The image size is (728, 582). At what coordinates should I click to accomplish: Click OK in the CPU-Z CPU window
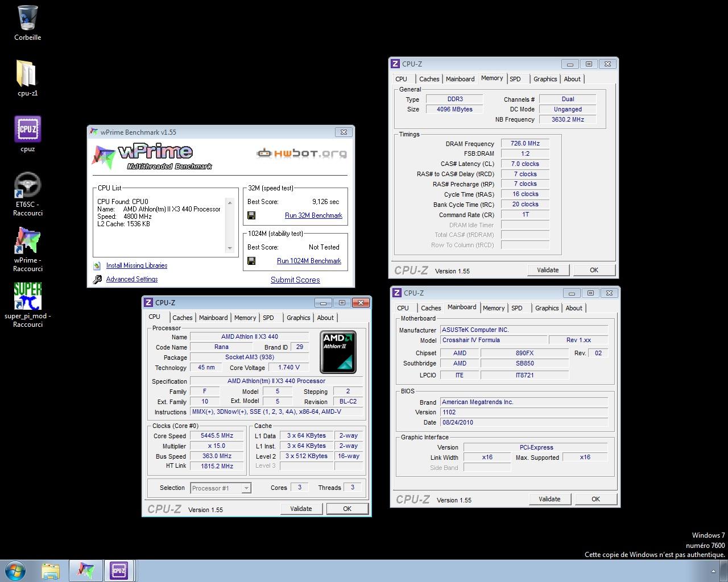click(348, 509)
